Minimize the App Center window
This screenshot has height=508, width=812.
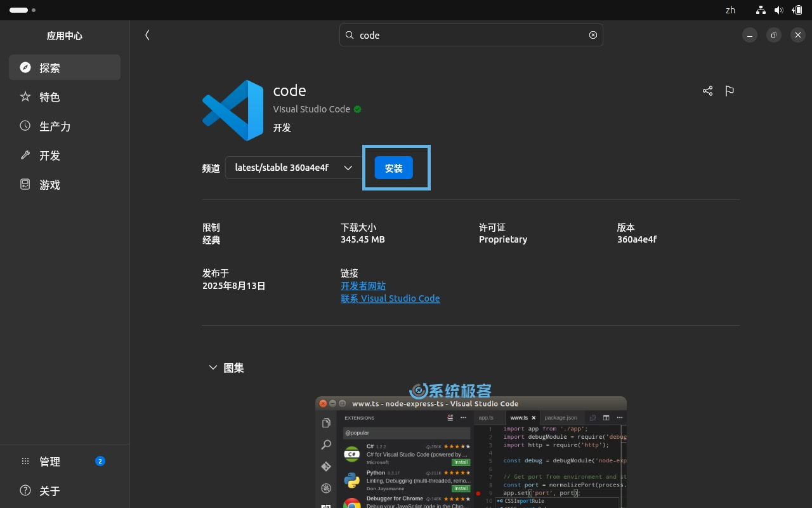point(750,36)
